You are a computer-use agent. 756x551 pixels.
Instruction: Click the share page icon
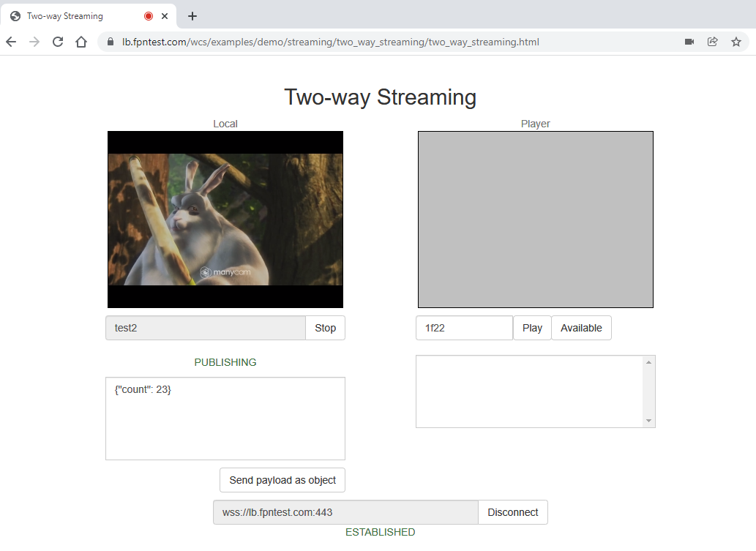point(712,42)
